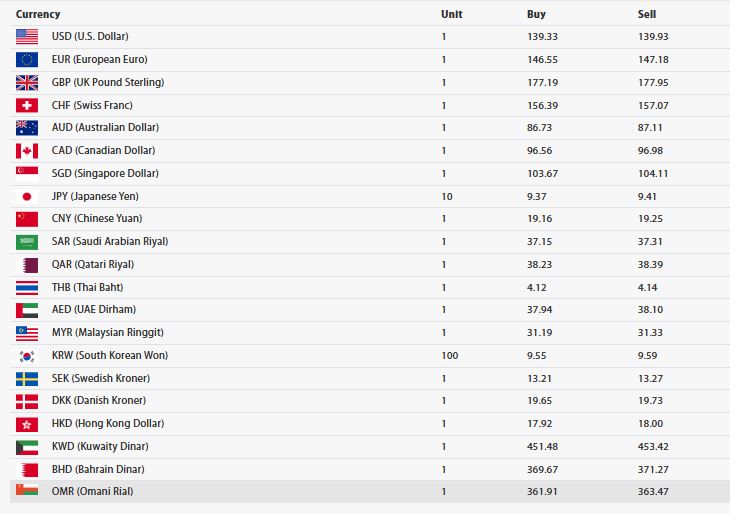
Task: Click the Unit column header
Action: pos(451,14)
